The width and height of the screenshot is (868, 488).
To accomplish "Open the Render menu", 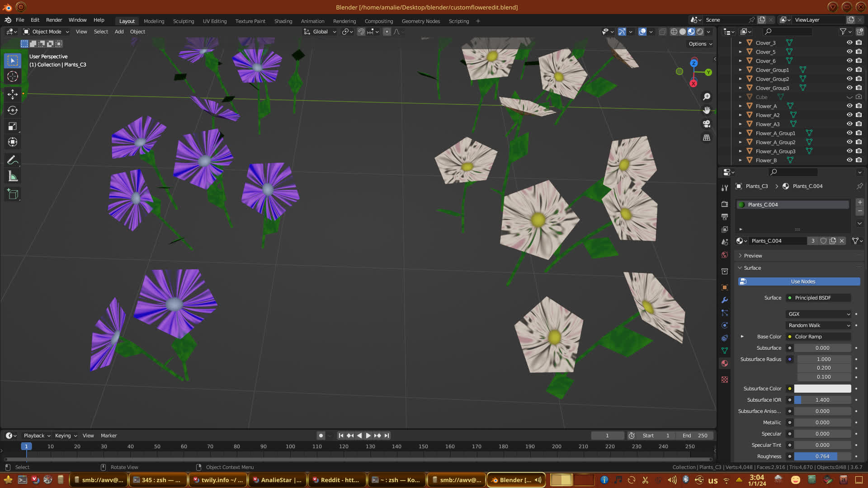I will pyautogui.click(x=54, y=20).
